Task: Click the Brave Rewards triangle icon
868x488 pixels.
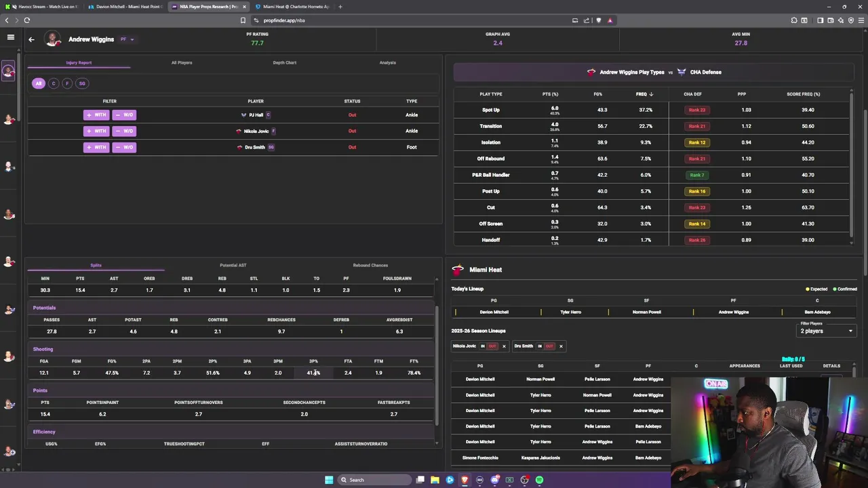Action: click(x=610, y=20)
